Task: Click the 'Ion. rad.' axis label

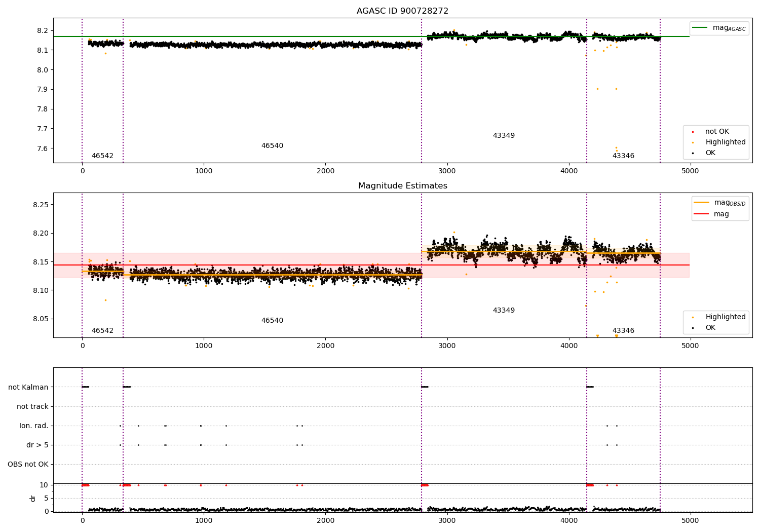Action: pos(34,426)
